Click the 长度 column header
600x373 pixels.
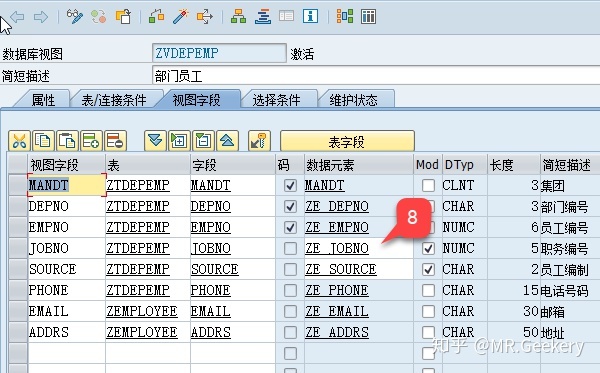(514, 165)
